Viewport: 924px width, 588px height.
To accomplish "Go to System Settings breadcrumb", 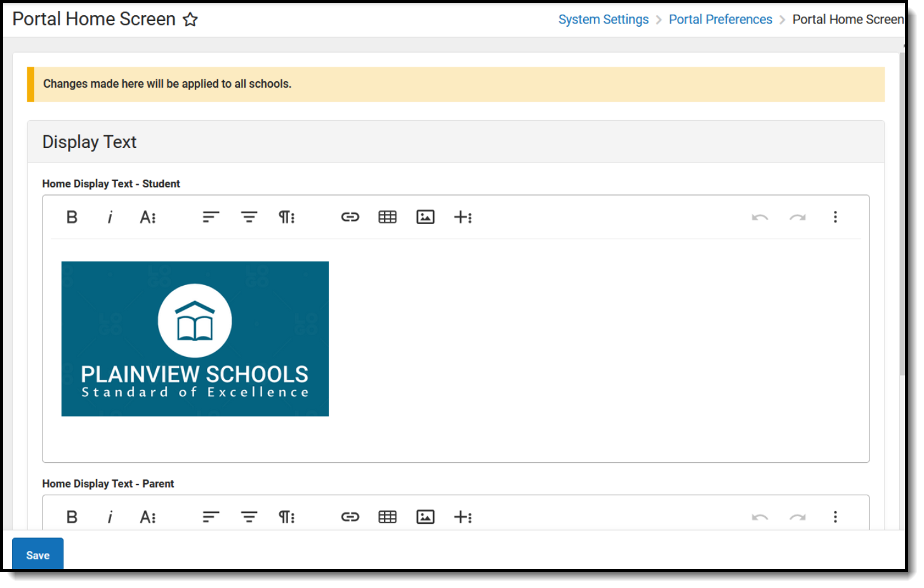I will point(604,20).
